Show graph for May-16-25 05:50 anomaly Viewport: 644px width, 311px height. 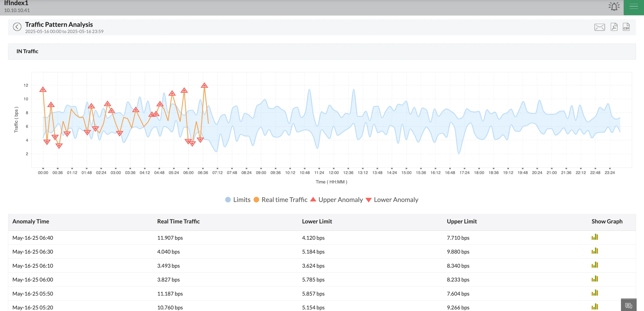[595, 293]
